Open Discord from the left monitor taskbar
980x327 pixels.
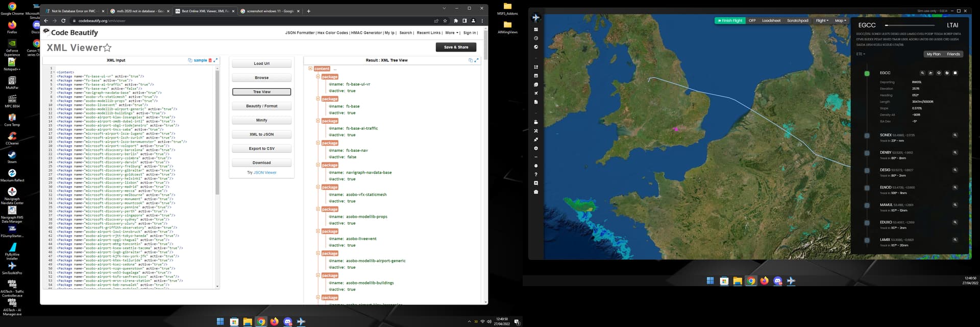[x=288, y=321]
